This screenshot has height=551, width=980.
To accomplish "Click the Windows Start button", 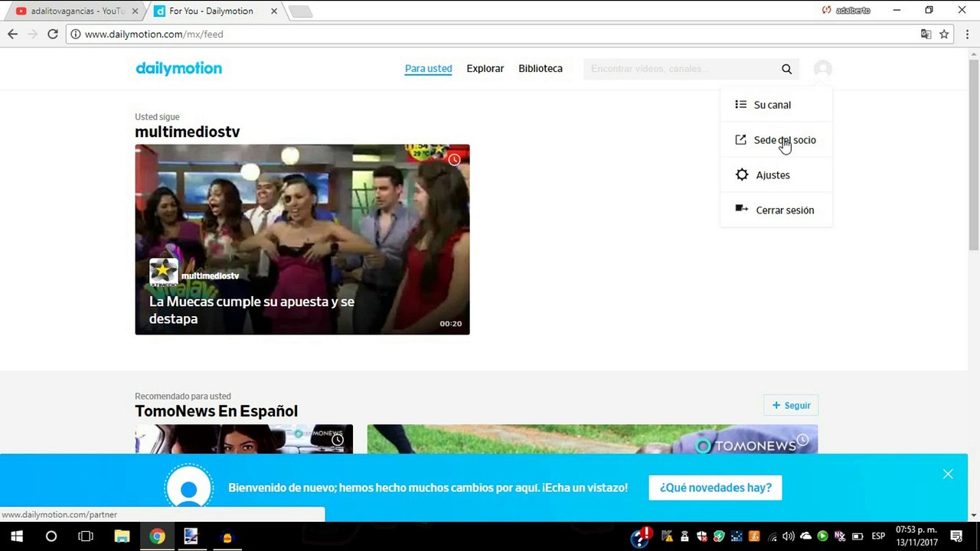I will [16, 536].
